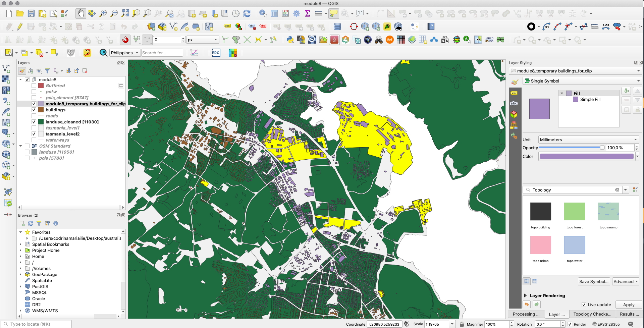Image resolution: width=644 pixels, height=328 pixels.
Task: Enable the waterways layer
Action: click(x=34, y=140)
